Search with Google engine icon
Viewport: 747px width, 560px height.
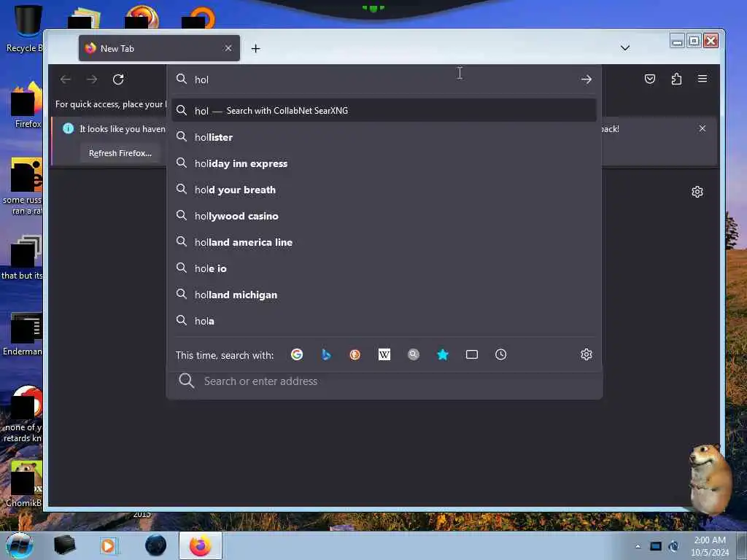point(297,354)
